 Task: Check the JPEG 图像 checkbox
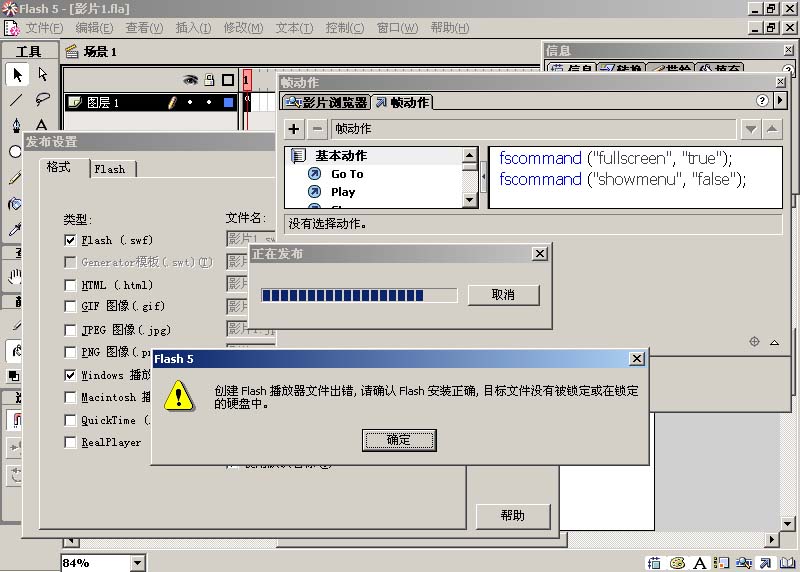pyautogui.click(x=70, y=330)
